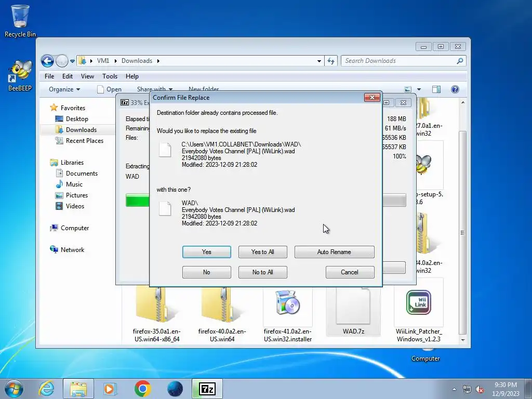Launch Windows Media Player from taskbar

(x=110, y=389)
